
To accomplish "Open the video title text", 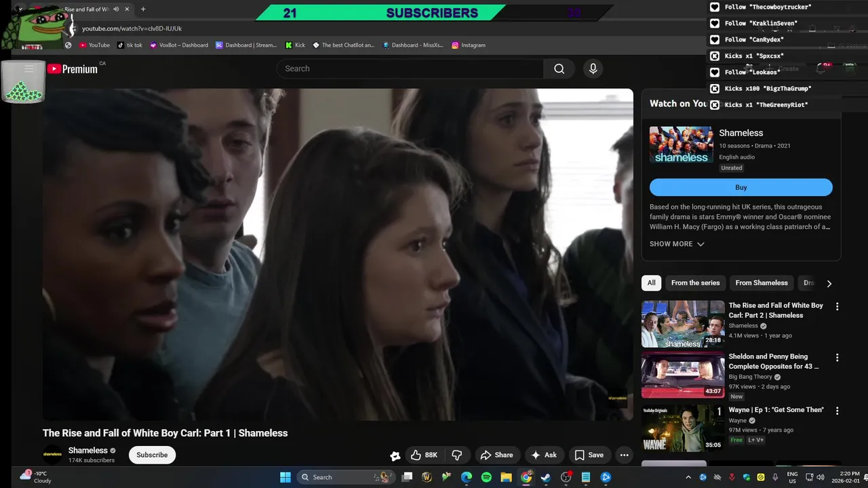I will point(165,433).
